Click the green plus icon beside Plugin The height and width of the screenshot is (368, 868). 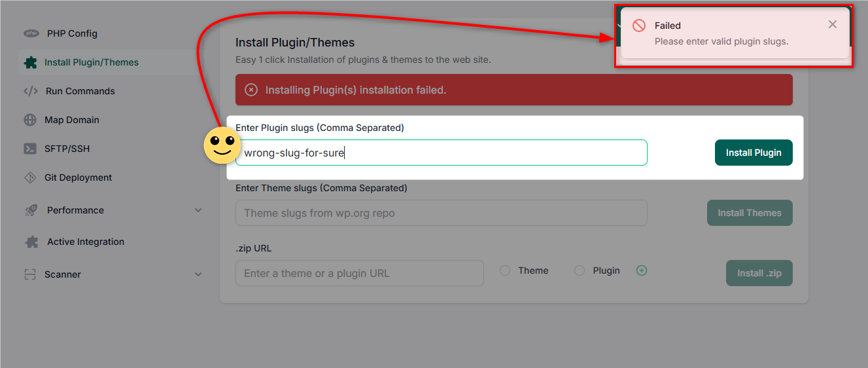[x=642, y=270]
